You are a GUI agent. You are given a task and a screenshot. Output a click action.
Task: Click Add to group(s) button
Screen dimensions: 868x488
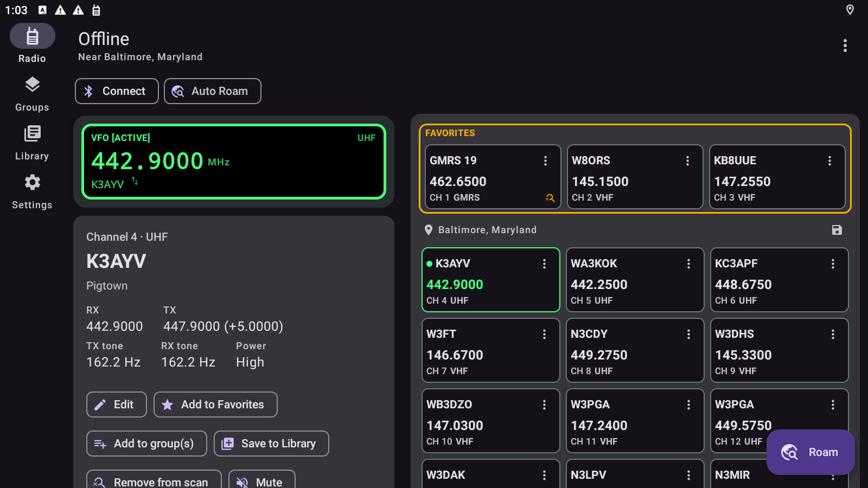146,444
